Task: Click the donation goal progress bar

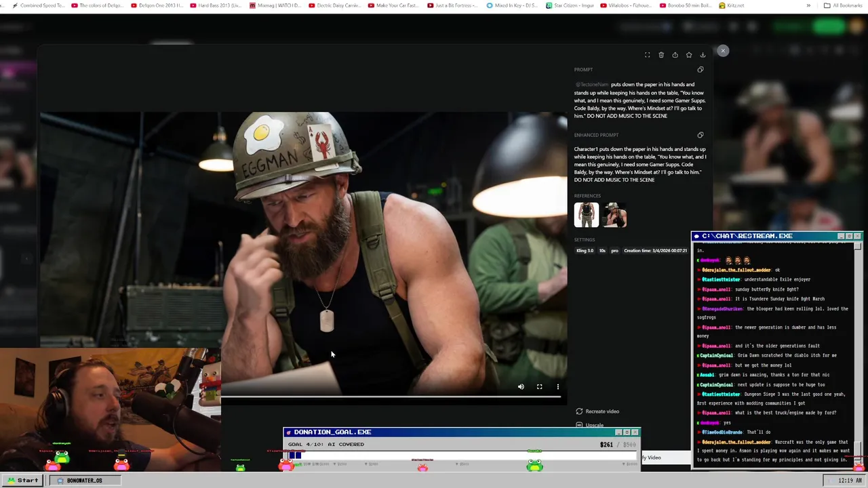Action: pyautogui.click(x=461, y=455)
